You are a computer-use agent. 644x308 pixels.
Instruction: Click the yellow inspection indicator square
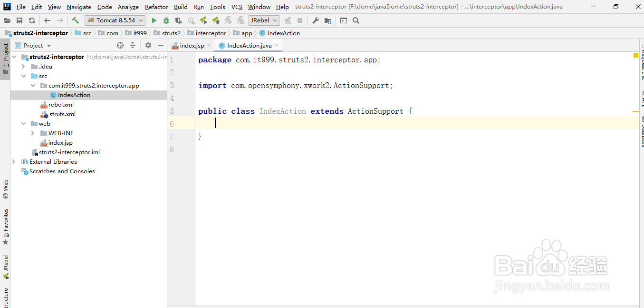click(636, 56)
